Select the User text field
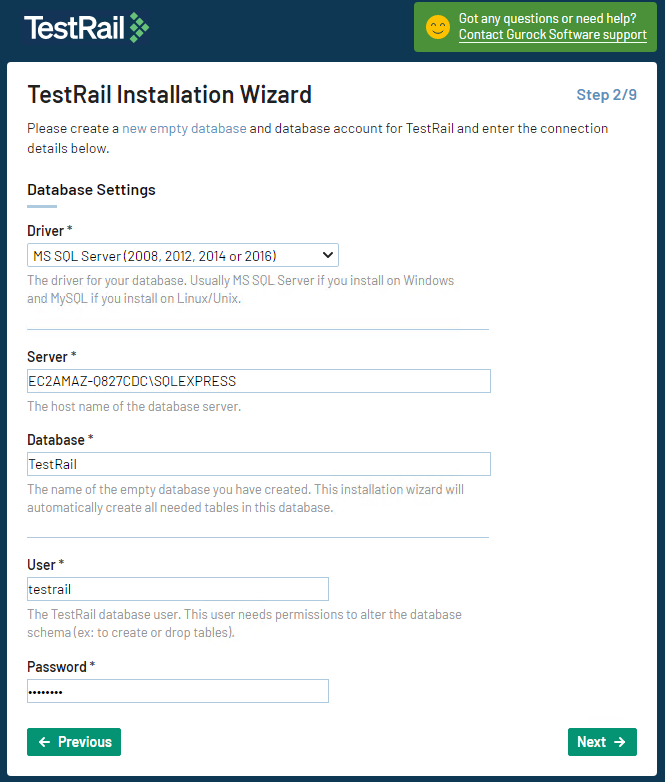 [x=178, y=589]
